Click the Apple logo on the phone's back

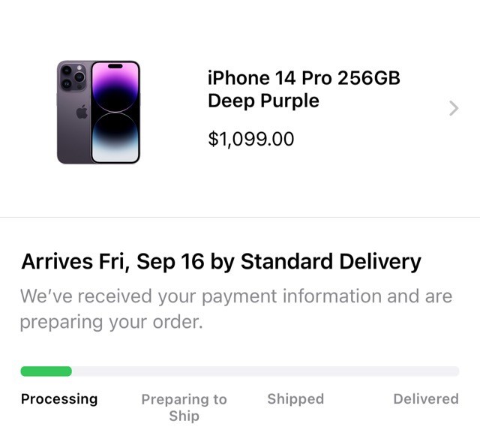click(x=82, y=112)
